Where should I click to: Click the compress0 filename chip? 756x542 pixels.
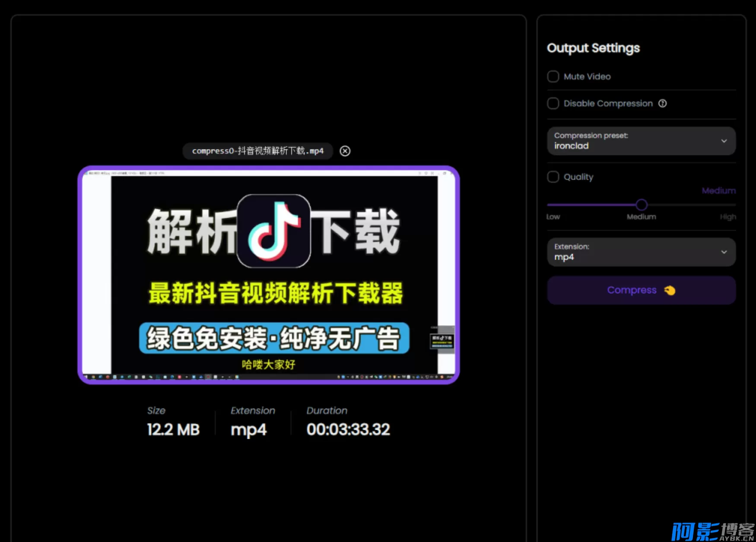(x=257, y=151)
